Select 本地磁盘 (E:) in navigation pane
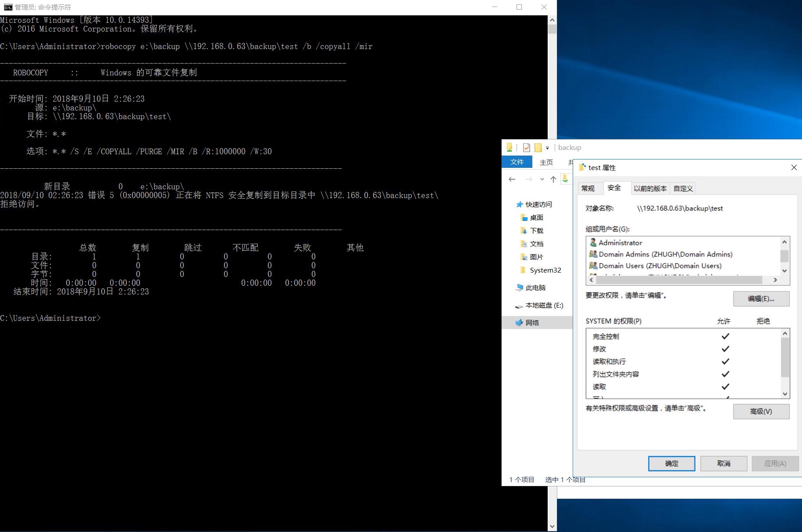The image size is (802, 532). [544, 305]
